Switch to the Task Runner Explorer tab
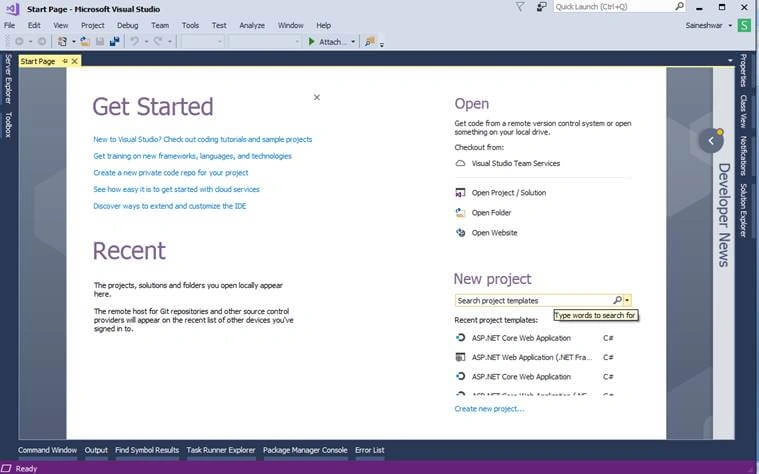Image resolution: width=759 pixels, height=474 pixels. click(x=221, y=450)
